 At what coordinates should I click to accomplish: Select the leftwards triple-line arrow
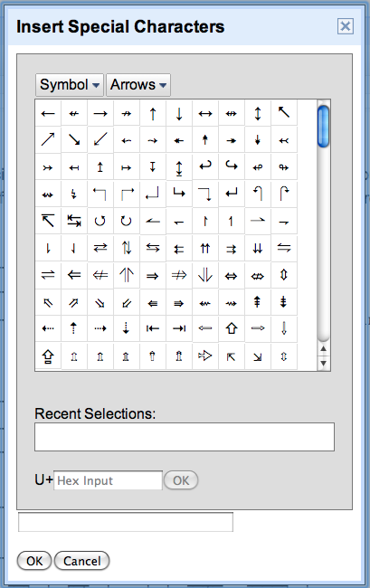(153, 303)
